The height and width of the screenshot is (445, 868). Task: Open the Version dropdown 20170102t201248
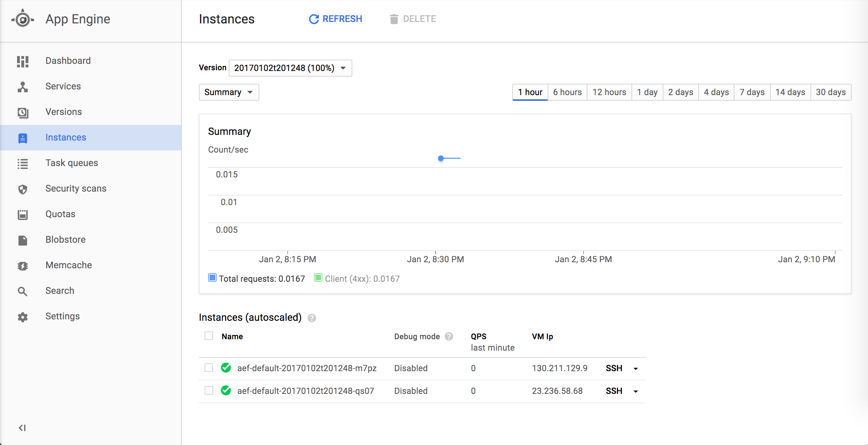click(290, 68)
